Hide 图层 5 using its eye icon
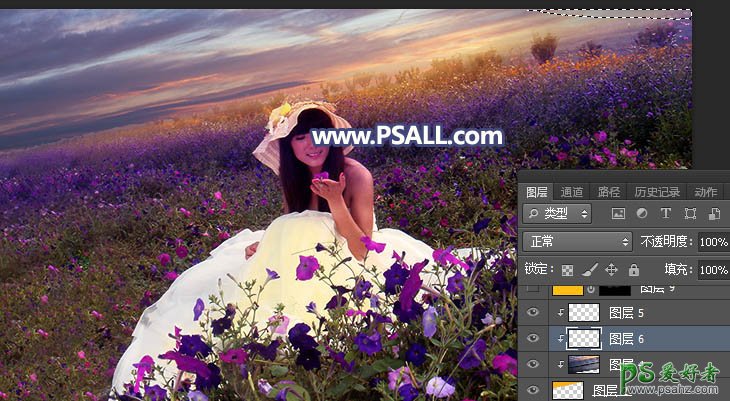Screen dimensions: 730x401 (x=532, y=312)
